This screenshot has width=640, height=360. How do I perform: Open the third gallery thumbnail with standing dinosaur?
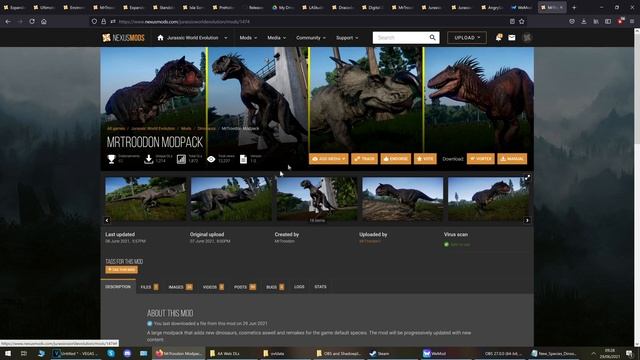pos(317,199)
